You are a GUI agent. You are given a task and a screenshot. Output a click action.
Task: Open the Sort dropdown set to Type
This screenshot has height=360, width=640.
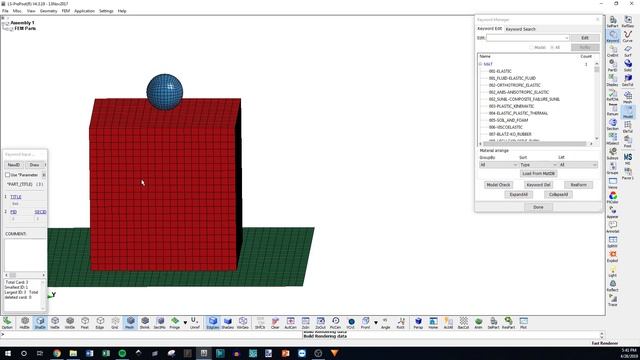(538, 164)
